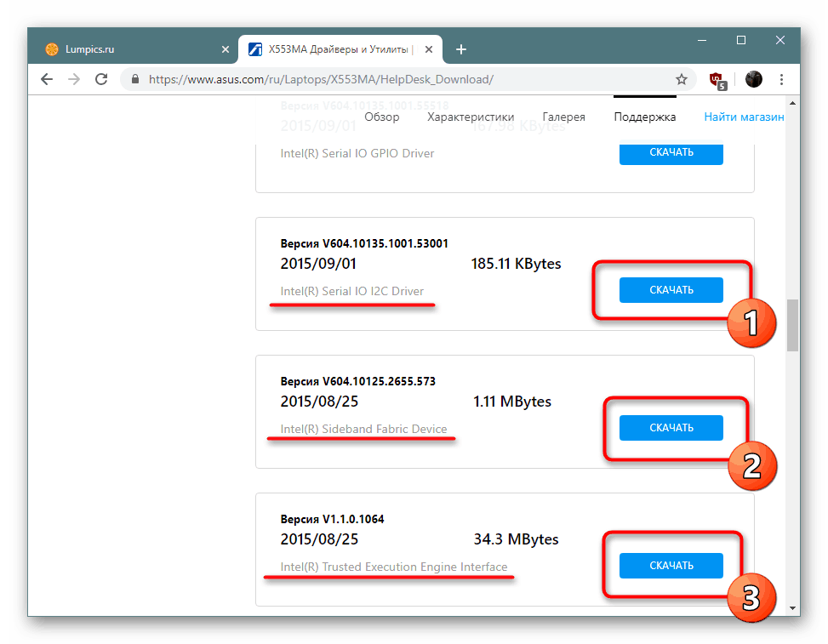This screenshot has width=828, height=644.
Task: Download the Trusted Execution Engine Interface
Action: 671,566
